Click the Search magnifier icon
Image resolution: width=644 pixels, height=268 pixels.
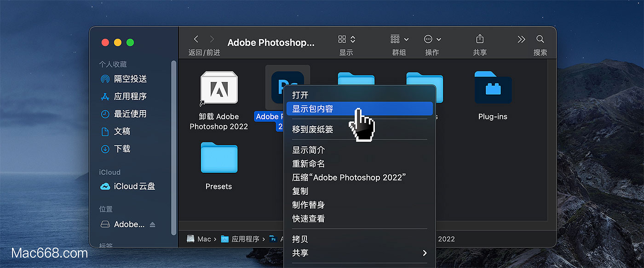[540, 39]
